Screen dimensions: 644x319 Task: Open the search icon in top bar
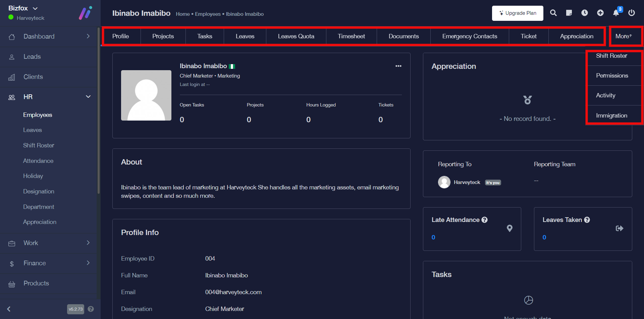click(553, 13)
